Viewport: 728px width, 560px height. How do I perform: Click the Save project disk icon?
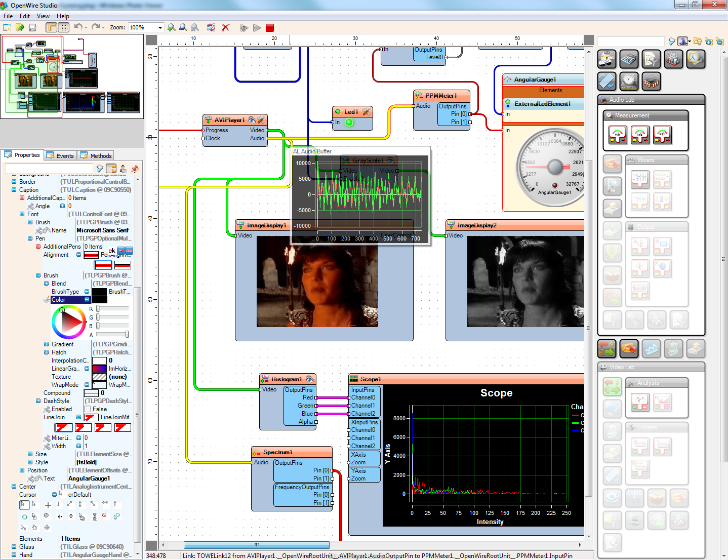[x=32, y=27]
